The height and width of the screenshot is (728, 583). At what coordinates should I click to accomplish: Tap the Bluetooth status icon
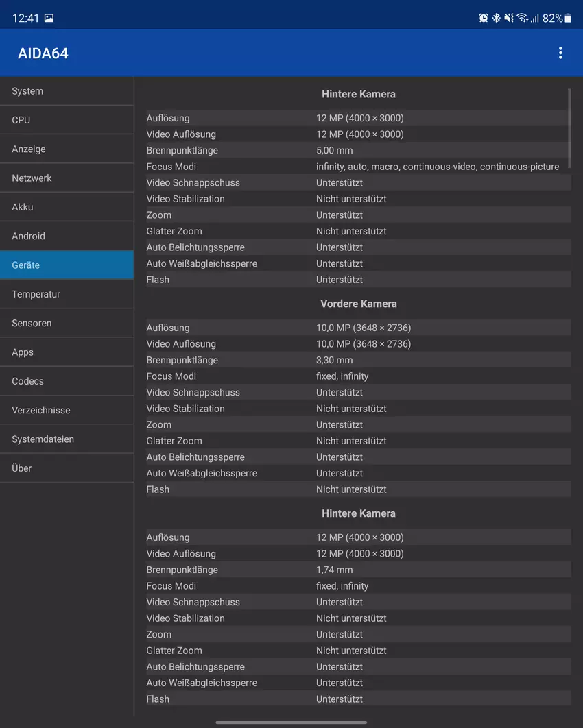[x=496, y=19]
